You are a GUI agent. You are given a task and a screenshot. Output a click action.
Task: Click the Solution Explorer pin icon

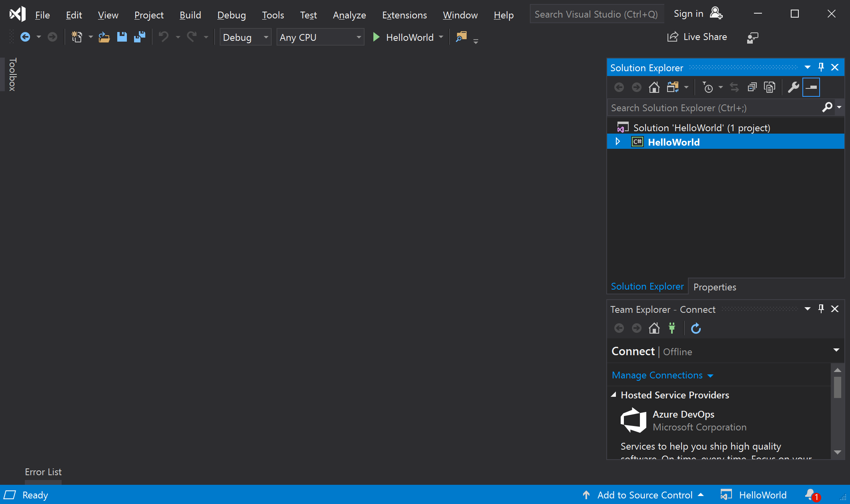(x=821, y=66)
